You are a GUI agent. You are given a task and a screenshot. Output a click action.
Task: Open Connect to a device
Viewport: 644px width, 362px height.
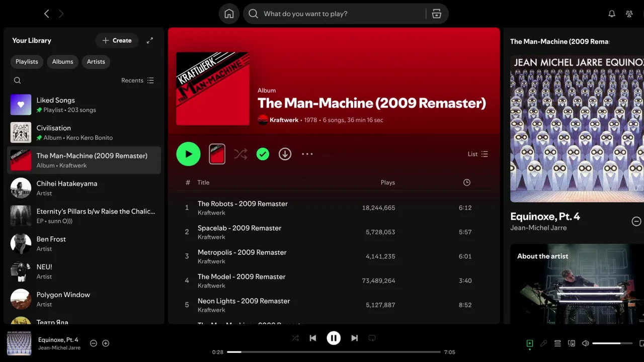(x=572, y=343)
